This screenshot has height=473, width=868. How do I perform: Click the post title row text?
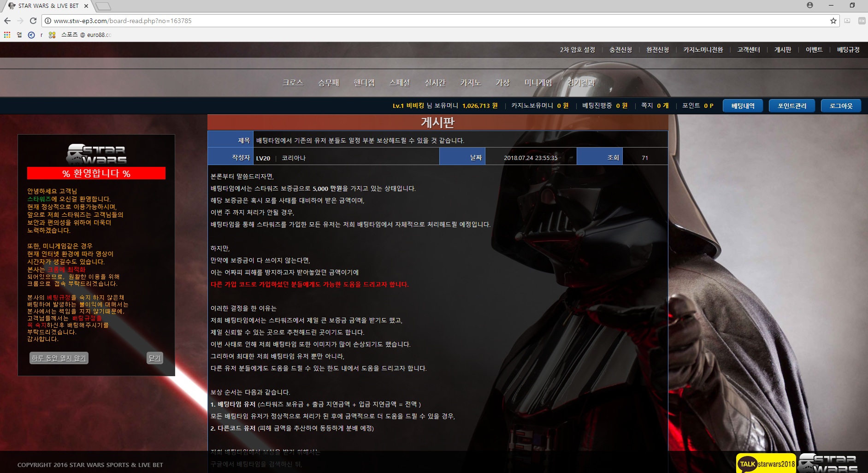pos(360,140)
